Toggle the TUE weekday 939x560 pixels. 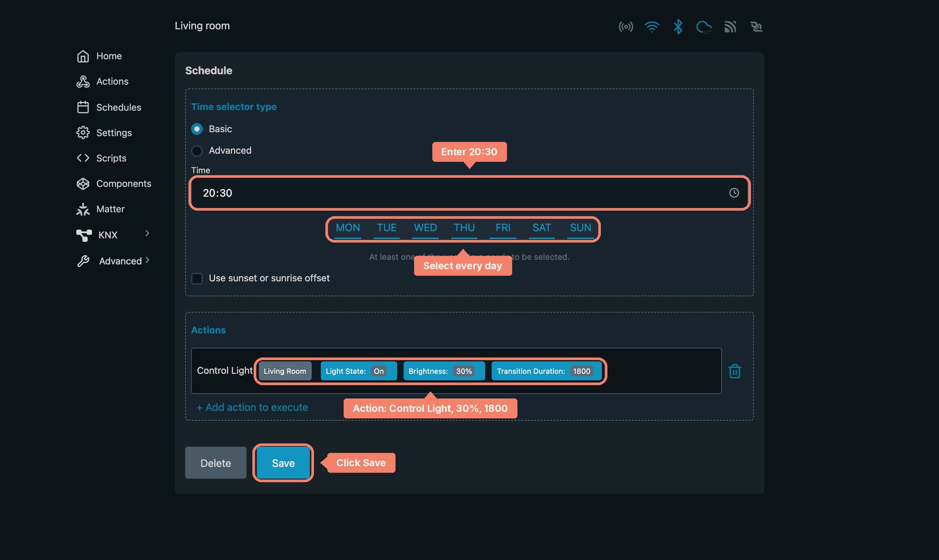[387, 228]
